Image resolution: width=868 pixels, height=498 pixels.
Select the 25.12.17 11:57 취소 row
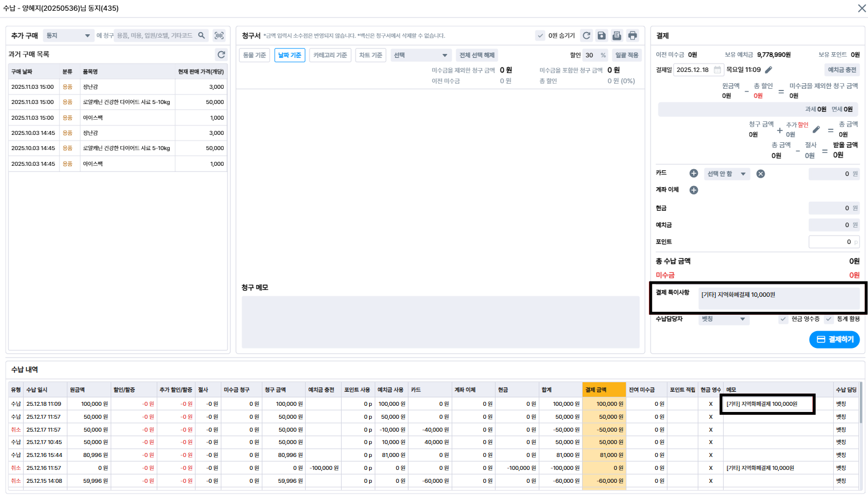pyautogui.click(x=434, y=429)
